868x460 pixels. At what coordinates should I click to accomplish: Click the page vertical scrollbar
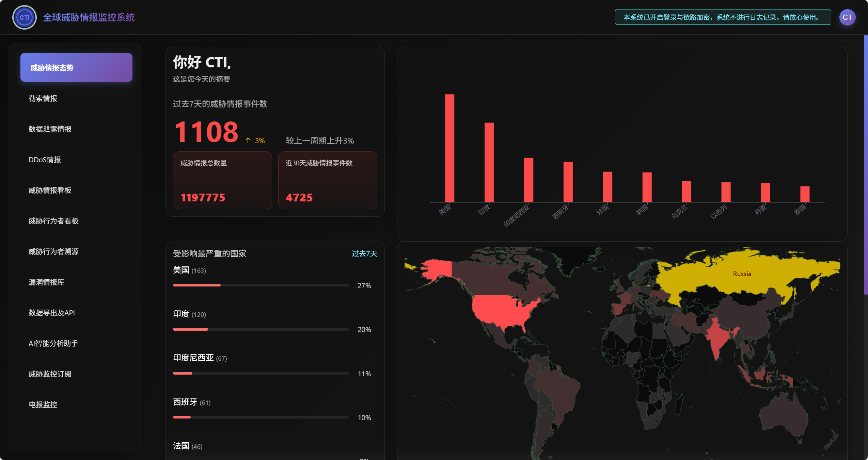[x=865, y=165]
